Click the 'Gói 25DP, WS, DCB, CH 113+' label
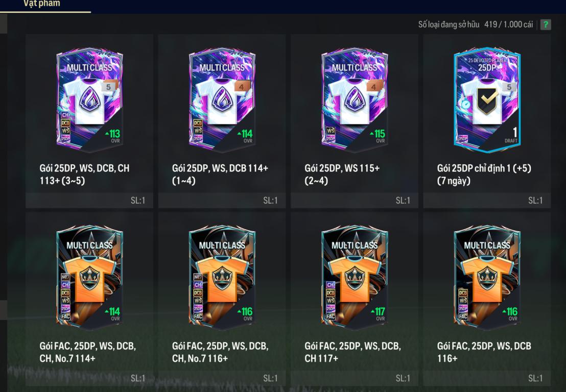Screen dimensions: 566x392 [x=84, y=174]
